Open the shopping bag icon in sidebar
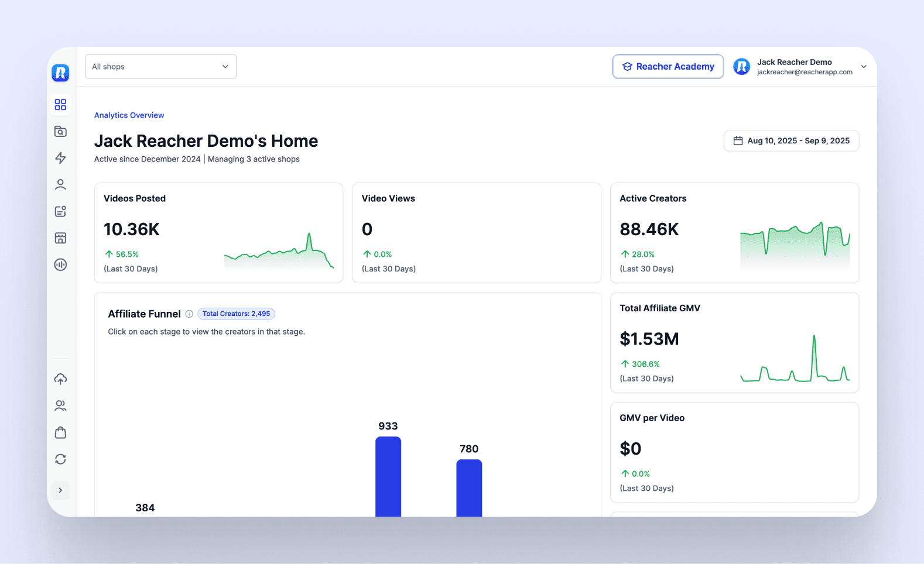Viewport: 924px width, 564px height. click(60, 432)
